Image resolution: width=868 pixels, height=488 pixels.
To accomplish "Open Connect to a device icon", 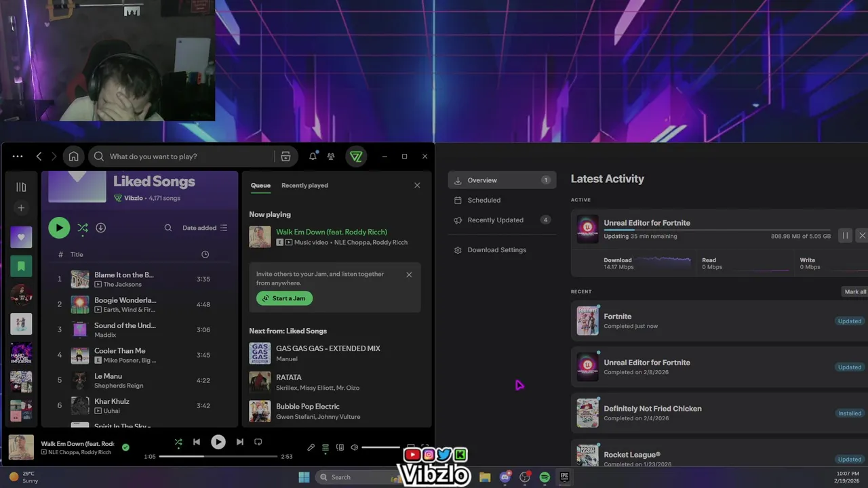I will [340, 447].
